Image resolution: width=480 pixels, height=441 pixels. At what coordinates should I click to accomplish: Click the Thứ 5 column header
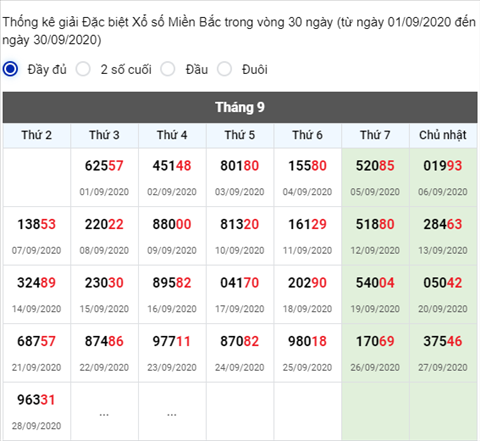[x=240, y=135]
